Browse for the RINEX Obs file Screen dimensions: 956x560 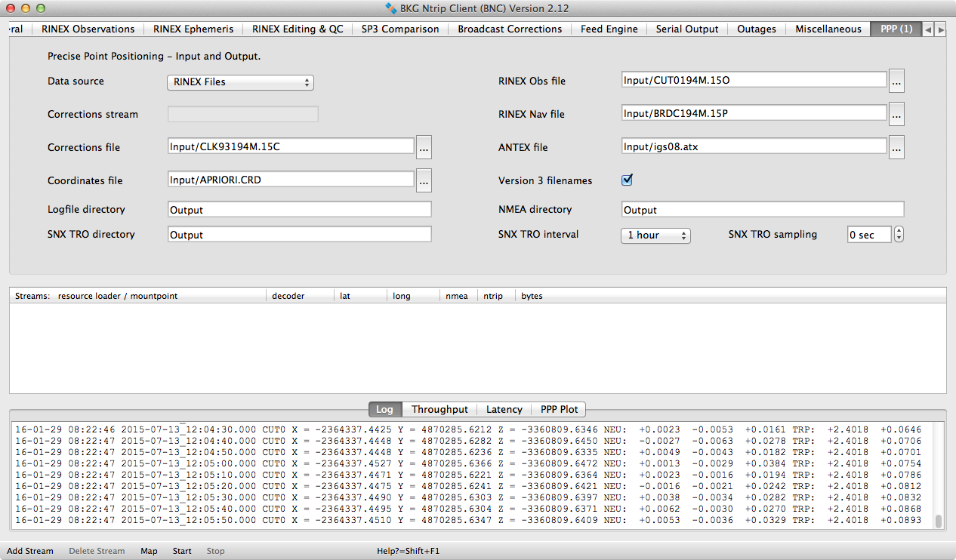pyautogui.click(x=896, y=81)
